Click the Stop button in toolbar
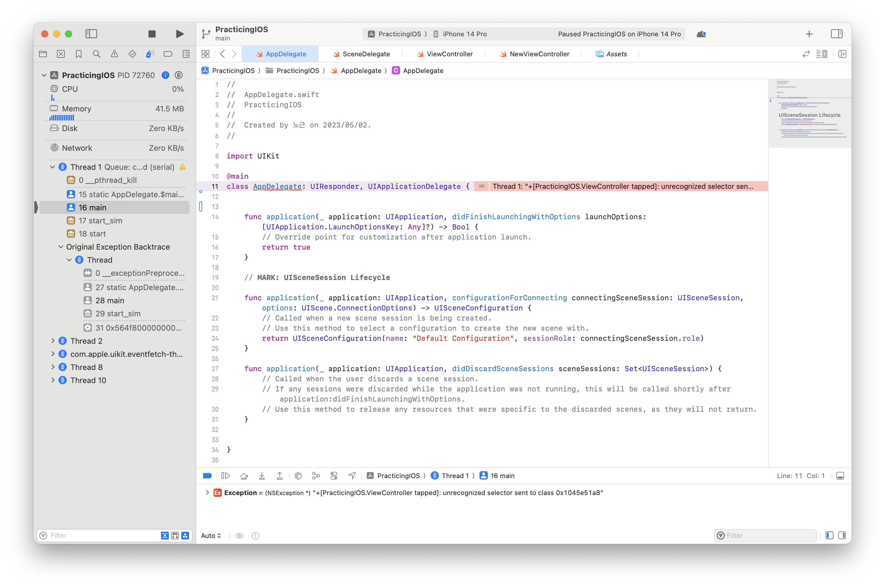This screenshot has width=885, height=588. (x=152, y=34)
